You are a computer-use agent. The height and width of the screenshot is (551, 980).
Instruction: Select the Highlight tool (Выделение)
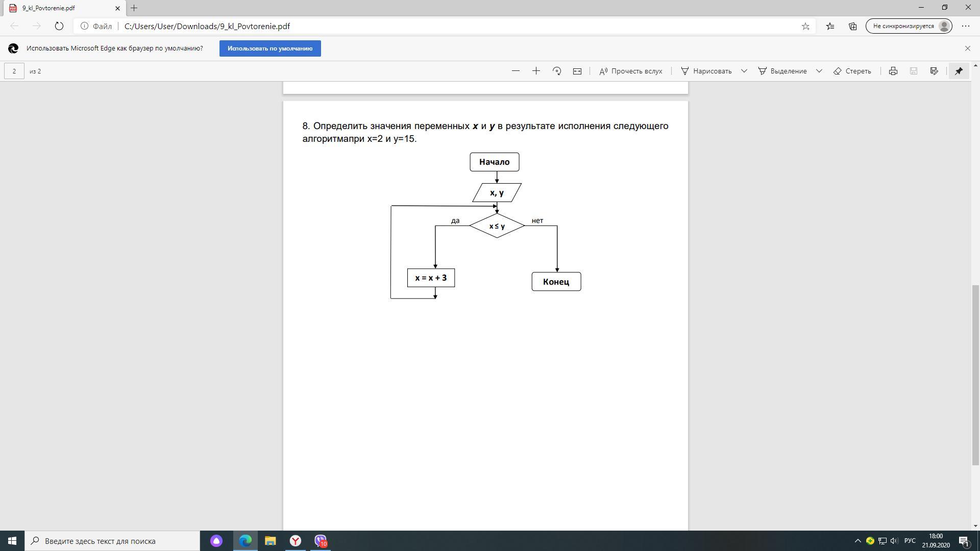coord(782,71)
